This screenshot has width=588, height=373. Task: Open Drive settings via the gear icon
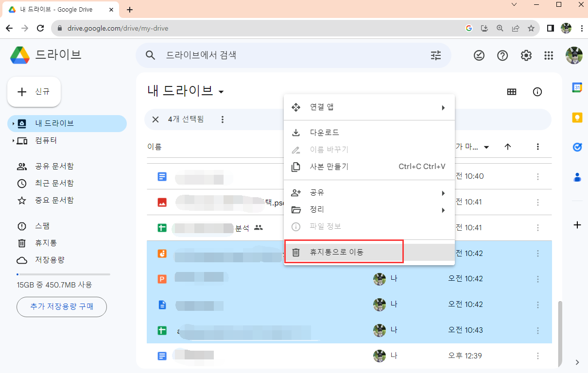pyautogui.click(x=526, y=55)
